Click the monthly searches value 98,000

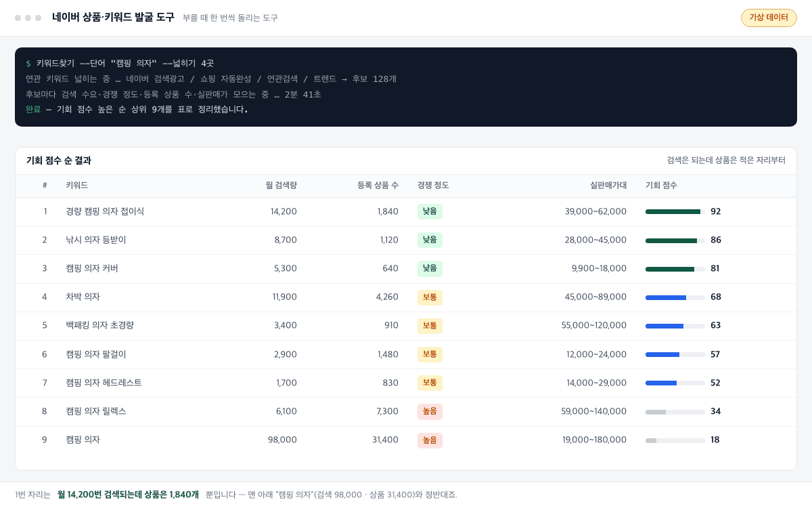(x=282, y=440)
